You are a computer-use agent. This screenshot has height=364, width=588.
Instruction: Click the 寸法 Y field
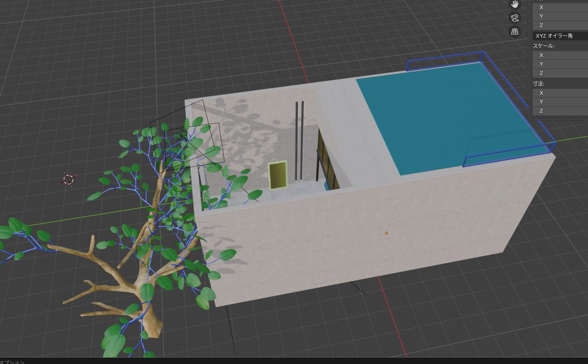[x=560, y=101]
